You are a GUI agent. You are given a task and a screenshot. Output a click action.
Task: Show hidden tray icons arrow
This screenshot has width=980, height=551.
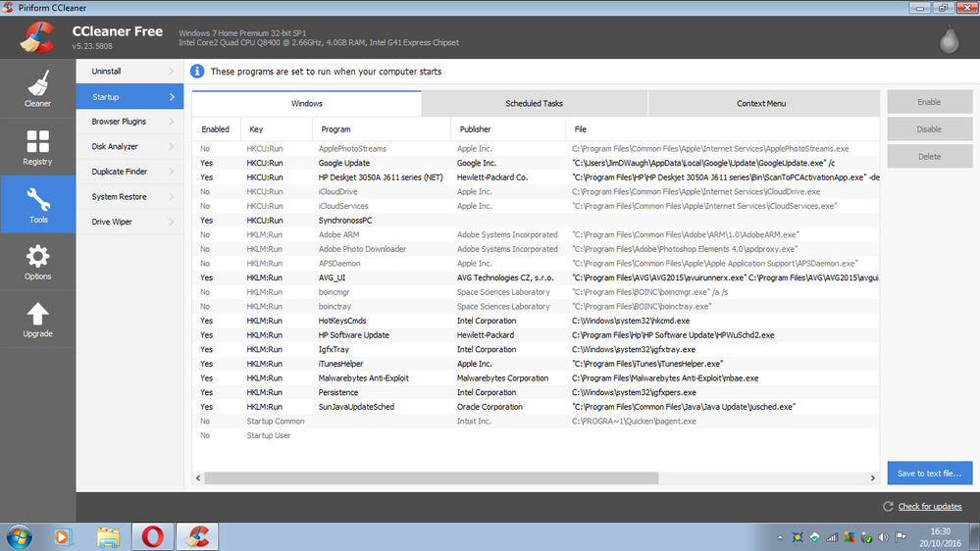pyautogui.click(x=780, y=537)
